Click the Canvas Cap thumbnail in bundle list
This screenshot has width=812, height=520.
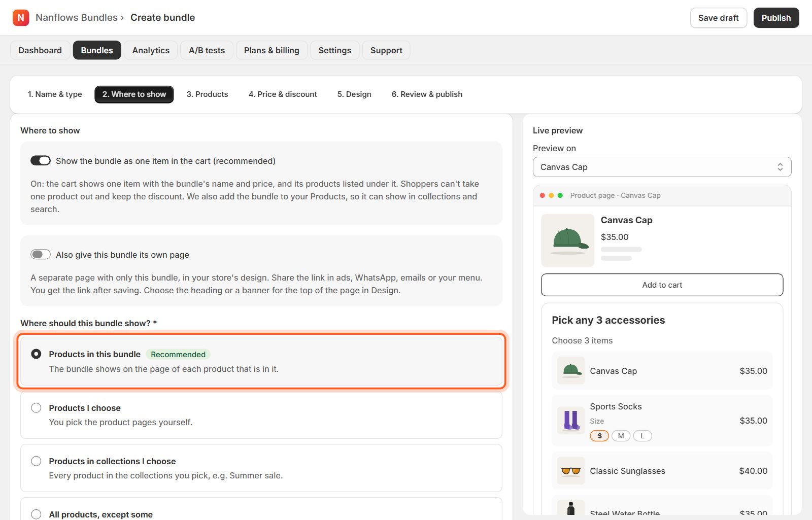[x=571, y=371]
